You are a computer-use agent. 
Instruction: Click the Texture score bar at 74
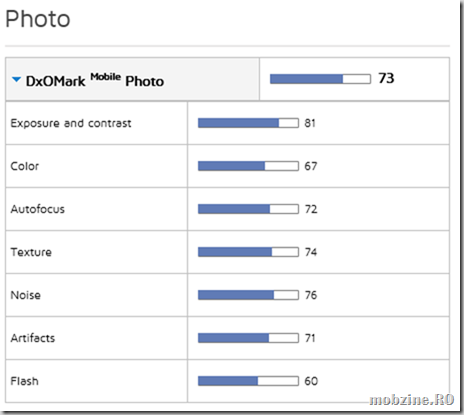[248, 252]
